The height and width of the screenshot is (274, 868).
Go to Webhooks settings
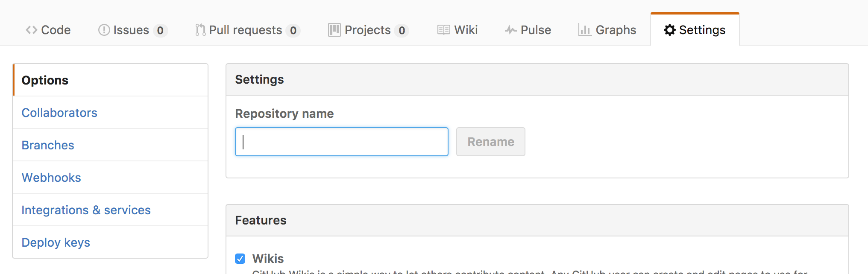pyautogui.click(x=110, y=178)
